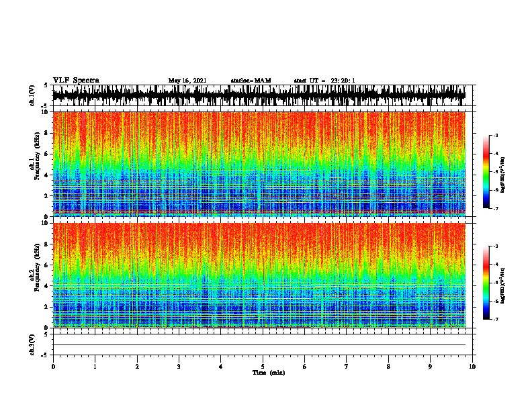Click the "8" kHz tick of ch.1 spectrogram

tap(46, 133)
